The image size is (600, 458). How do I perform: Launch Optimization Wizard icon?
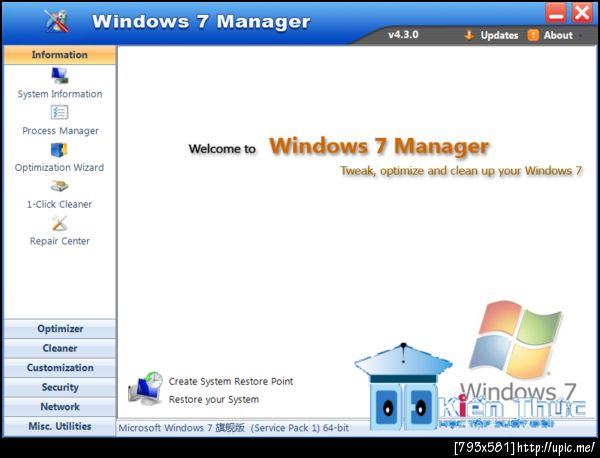[x=59, y=150]
